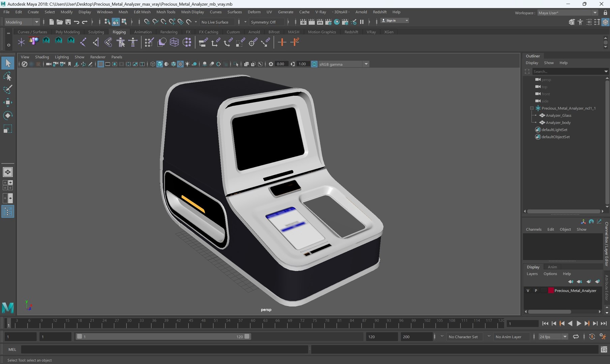Select Analyzer_body in the Outliner
Image resolution: width=610 pixels, height=364 pixels.
(x=558, y=123)
